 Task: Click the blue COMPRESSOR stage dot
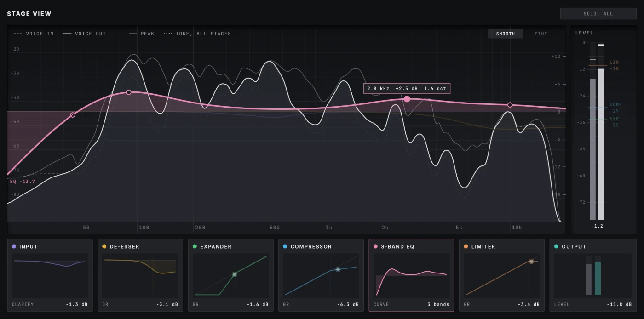click(x=285, y=247)
